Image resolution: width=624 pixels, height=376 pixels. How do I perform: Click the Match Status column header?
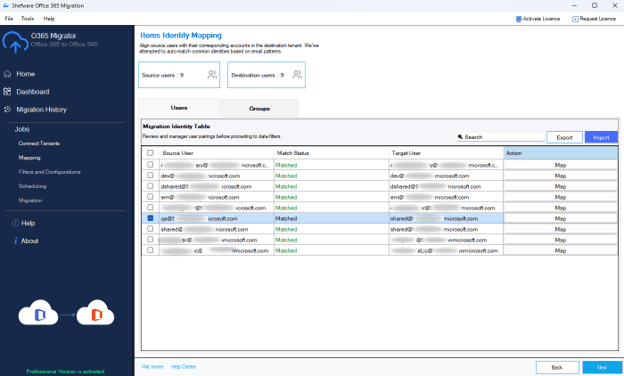point(332,153)
